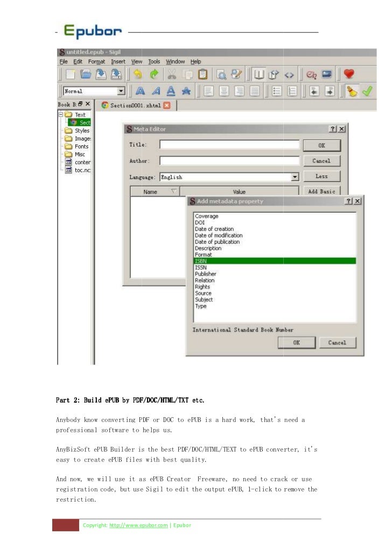Screen dimensions: 392x555
Task: Open the Window menu
Action: coord(176,61)
